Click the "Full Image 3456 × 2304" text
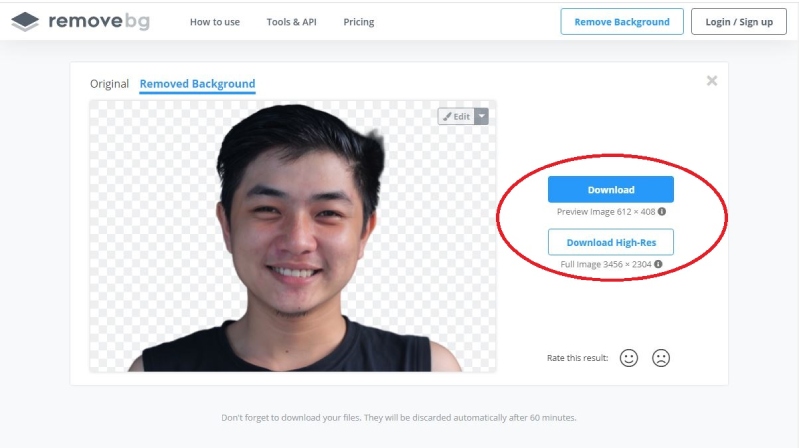 [606, 264]
